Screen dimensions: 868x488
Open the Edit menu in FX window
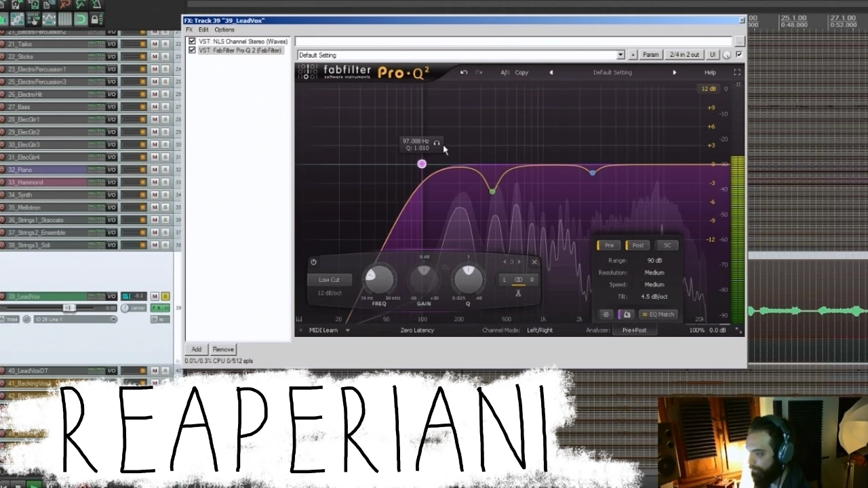pos(203,30)
